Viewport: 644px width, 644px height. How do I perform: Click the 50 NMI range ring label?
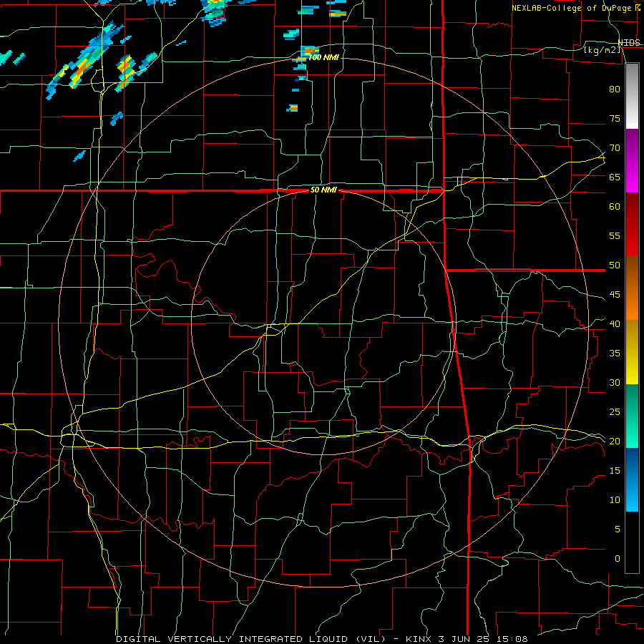coord(323,190)
